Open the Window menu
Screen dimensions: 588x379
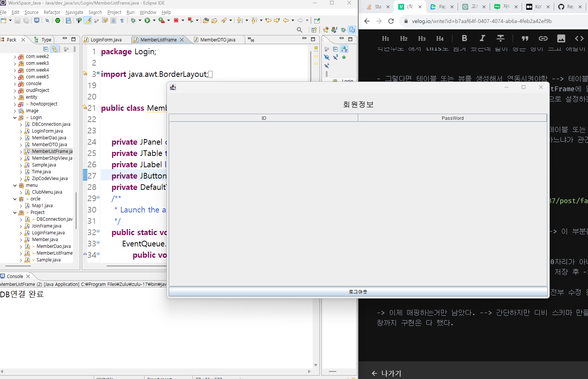(148, 12)
